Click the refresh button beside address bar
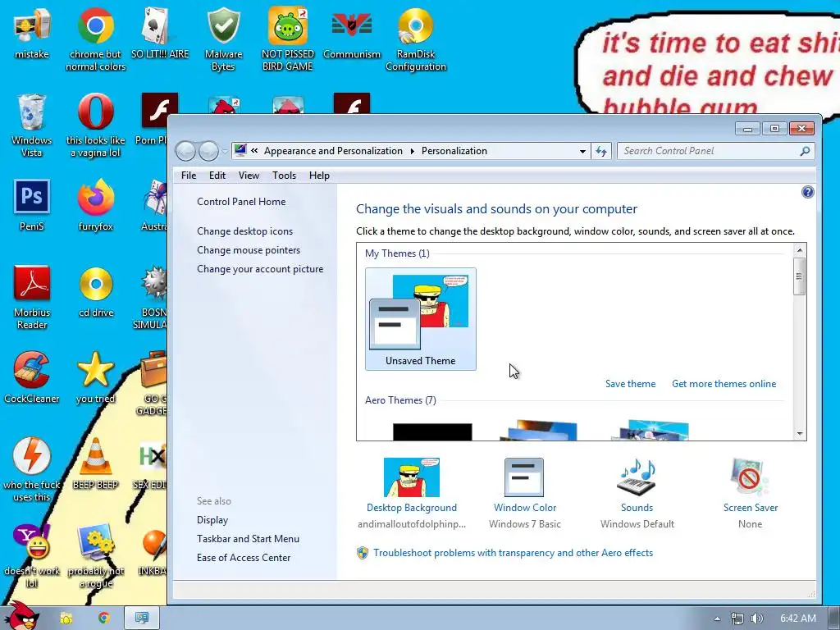 [601, 151]
